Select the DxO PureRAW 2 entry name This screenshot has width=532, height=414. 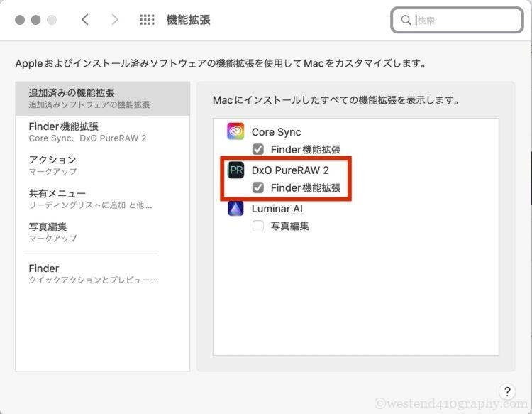[290, 170]
